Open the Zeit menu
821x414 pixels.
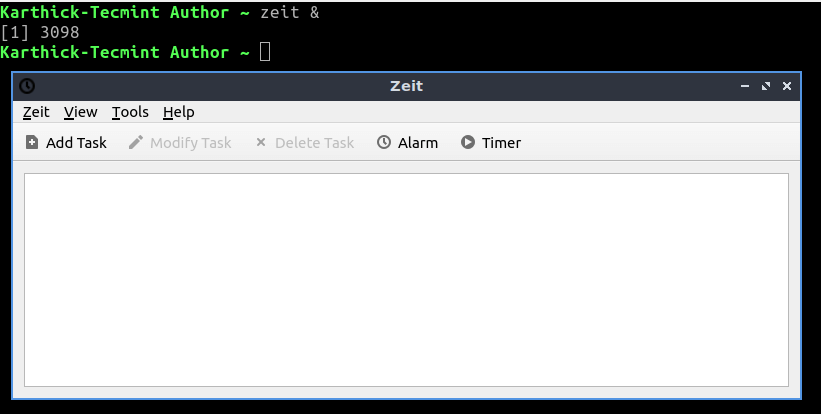tap(36, 112)
